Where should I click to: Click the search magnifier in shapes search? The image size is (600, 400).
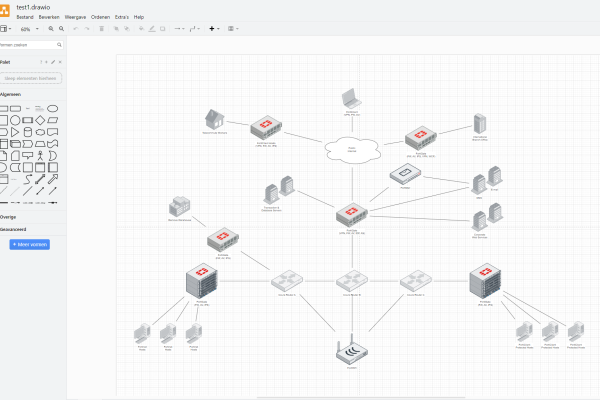coord(59,45)
